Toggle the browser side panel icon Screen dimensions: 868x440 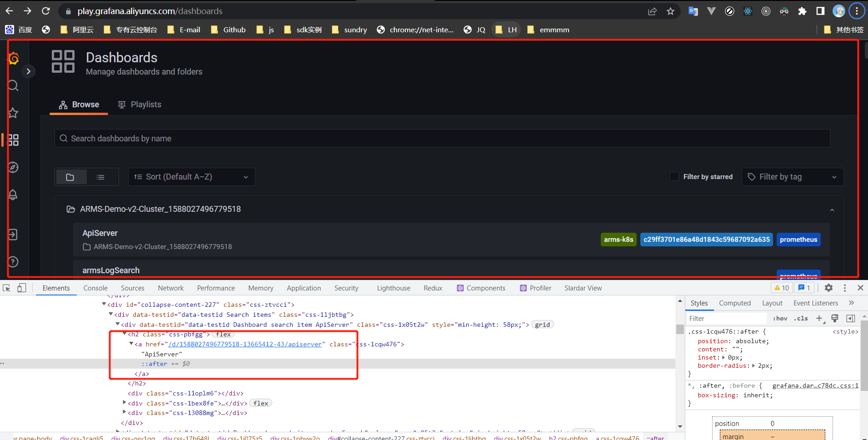click(820, 11)
